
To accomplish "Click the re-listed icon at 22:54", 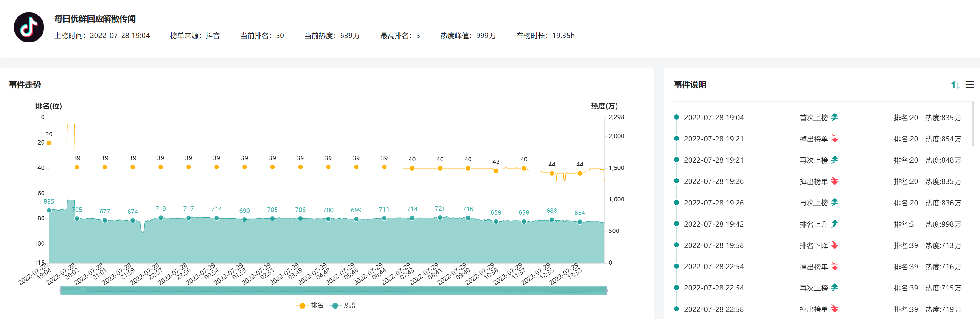I will [x=834, y=288].
